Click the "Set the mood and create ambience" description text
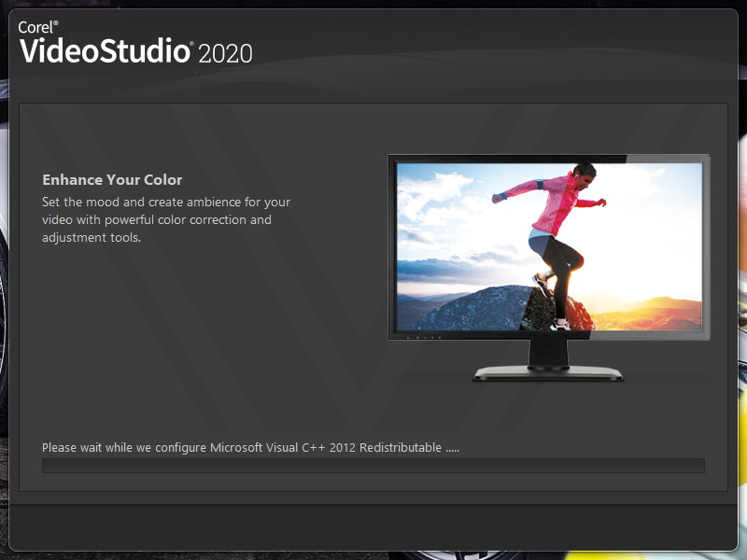 [166, 219]
